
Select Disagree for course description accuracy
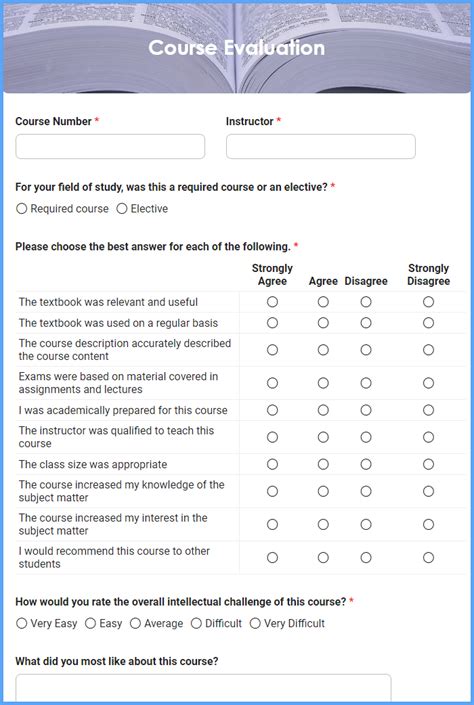[x=366, y=350]
